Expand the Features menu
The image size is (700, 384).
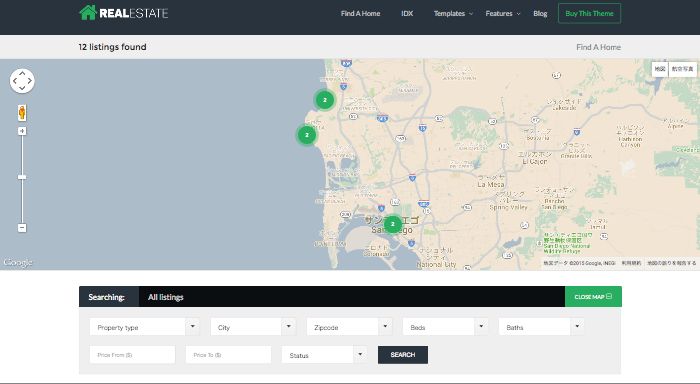tap(503, 13)
